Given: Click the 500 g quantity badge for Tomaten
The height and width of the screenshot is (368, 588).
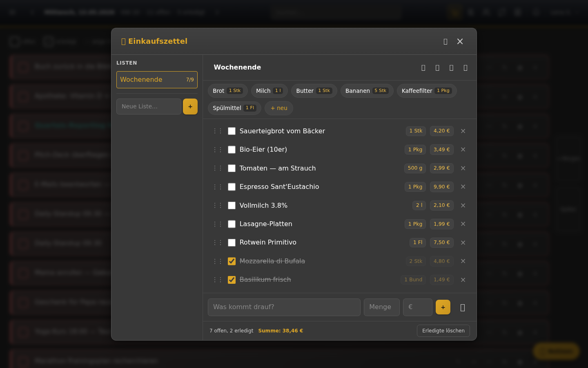Looking at the screenshot, I should [x=415, y=168].
